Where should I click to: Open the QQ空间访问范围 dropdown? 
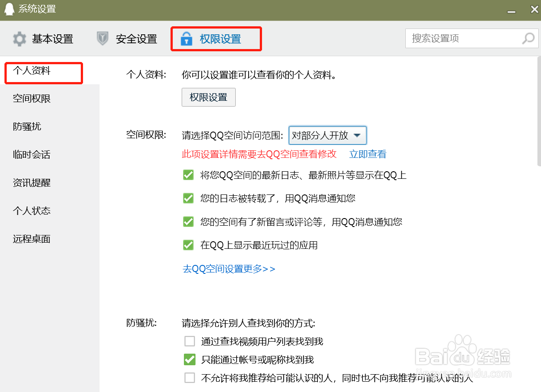[x=328, y=136]
